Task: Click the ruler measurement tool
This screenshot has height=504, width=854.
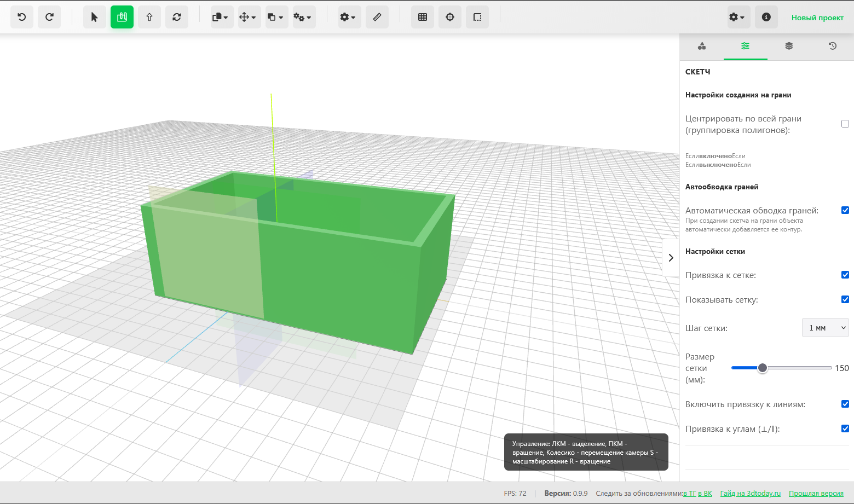Action: 377,17
